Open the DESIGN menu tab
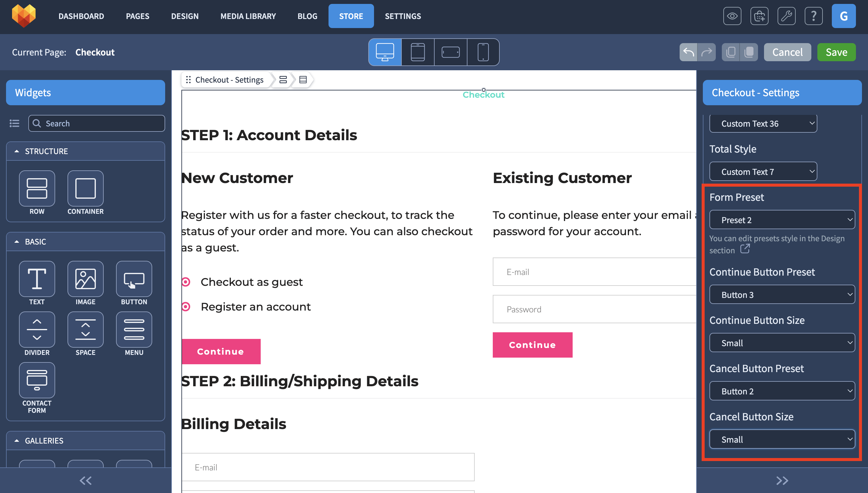The image size is (868, 493). click(x=185, y=16)
